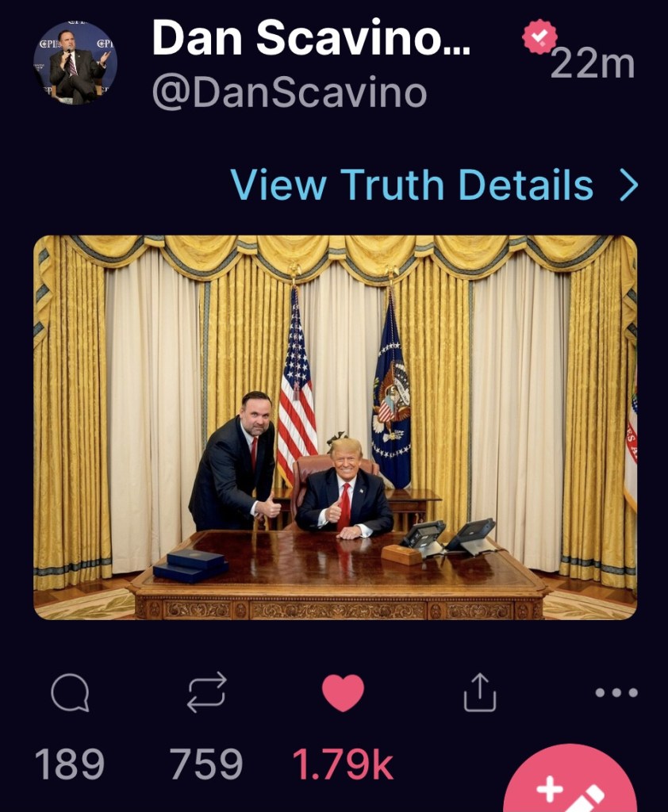View the 189 replies count

[70, 764]
